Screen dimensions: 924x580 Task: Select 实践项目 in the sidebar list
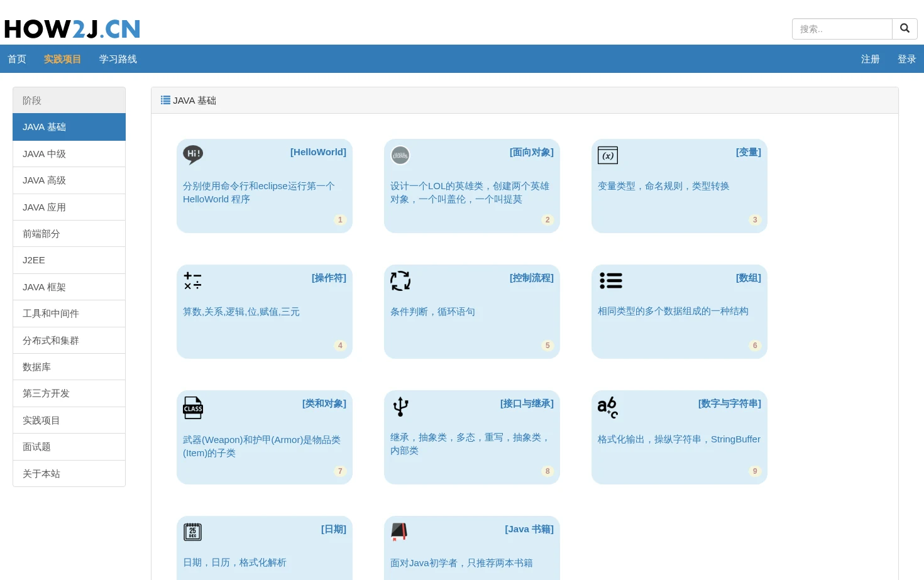point(69,420)
